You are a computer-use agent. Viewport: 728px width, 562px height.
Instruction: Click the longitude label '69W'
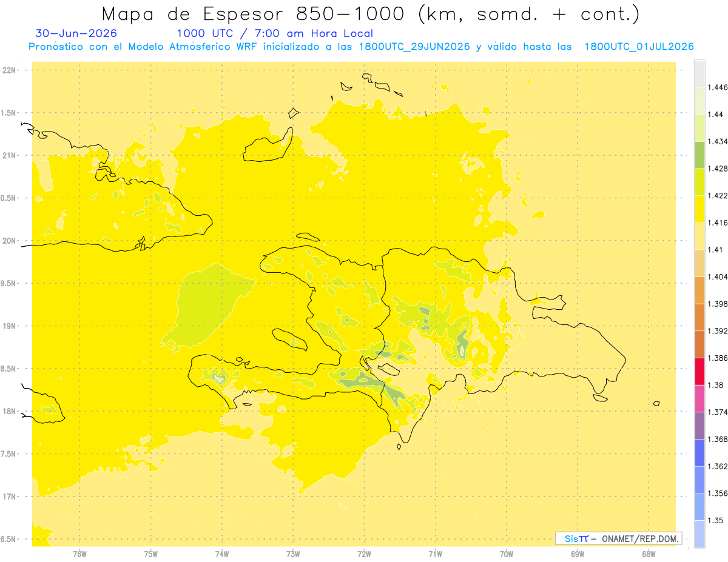coord(578,554)
